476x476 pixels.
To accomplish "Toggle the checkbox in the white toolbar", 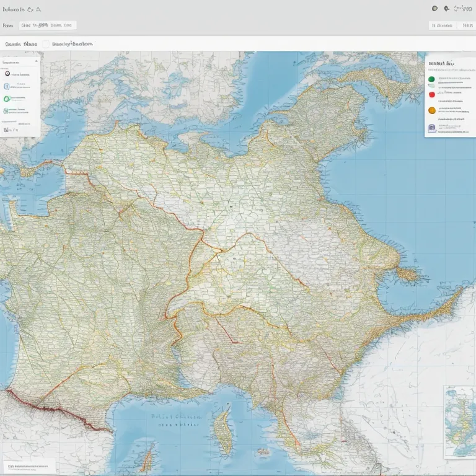I will point(46,45).
